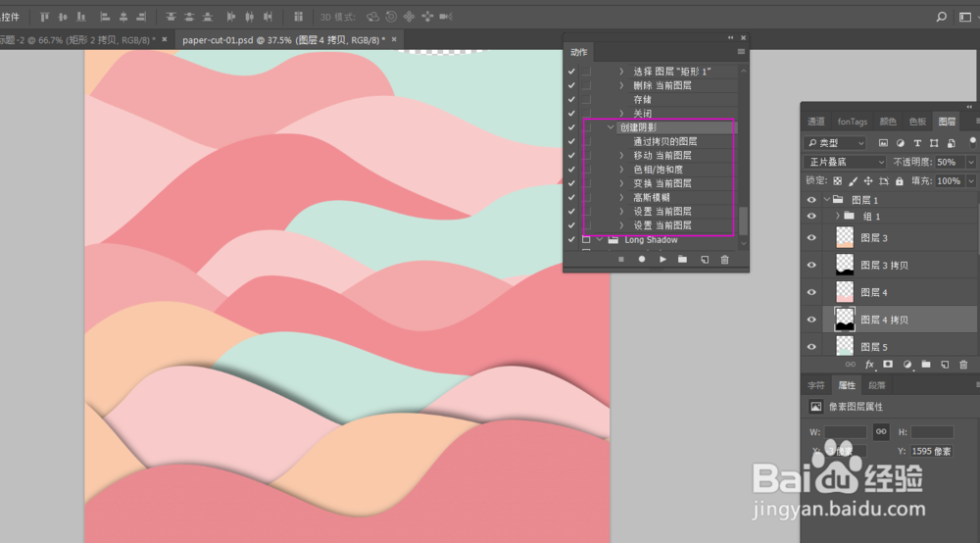Open the workspace switcher icon
Screen dimensions: 980x543
[x=965, y=17]
